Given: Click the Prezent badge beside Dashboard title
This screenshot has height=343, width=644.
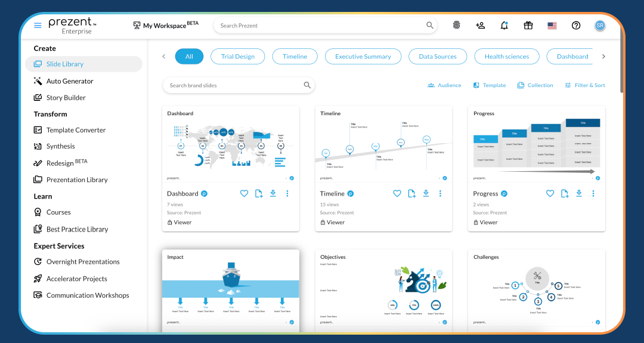Looking at the screenshot, I should click(204, 193).
